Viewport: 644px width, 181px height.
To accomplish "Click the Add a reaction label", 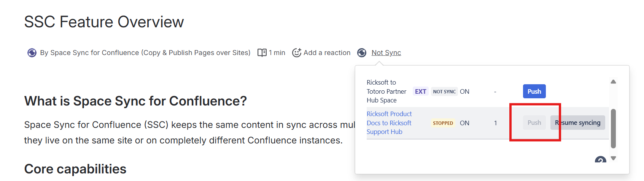I will tap(327, 53).
